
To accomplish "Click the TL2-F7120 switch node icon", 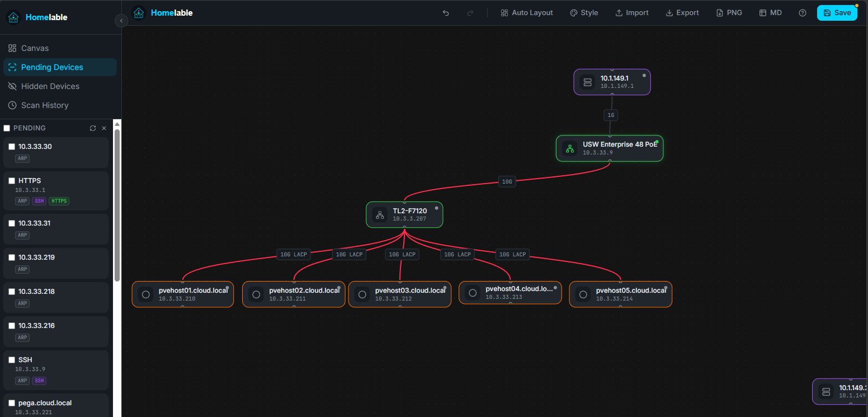I will click(x=380, y=215).
